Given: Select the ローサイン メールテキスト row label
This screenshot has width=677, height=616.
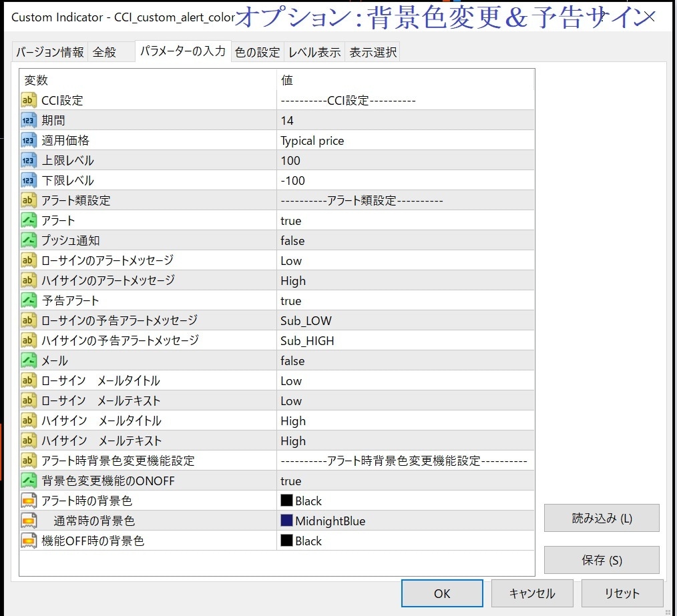Looking at the screenshot, I should coord(101,400).
